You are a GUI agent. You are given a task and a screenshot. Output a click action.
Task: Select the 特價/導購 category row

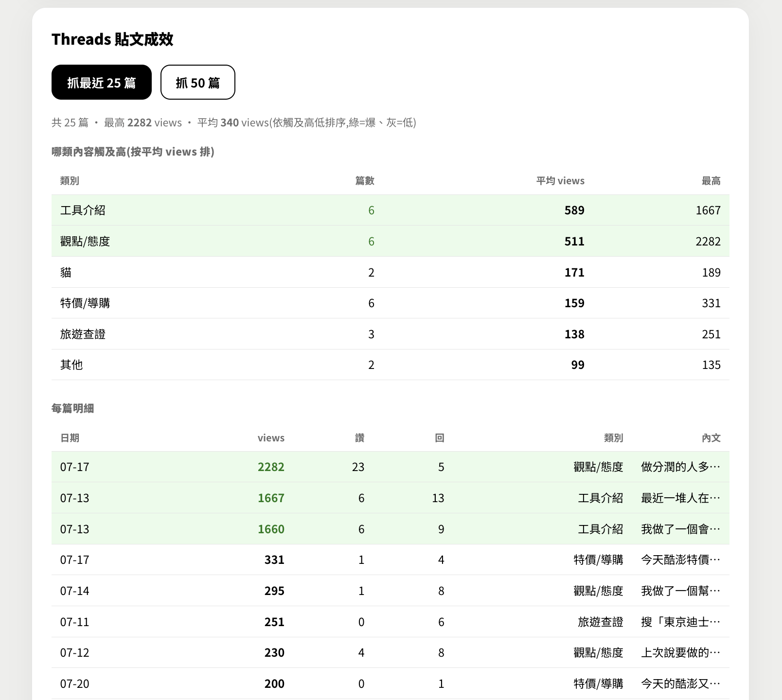point(391,303)
